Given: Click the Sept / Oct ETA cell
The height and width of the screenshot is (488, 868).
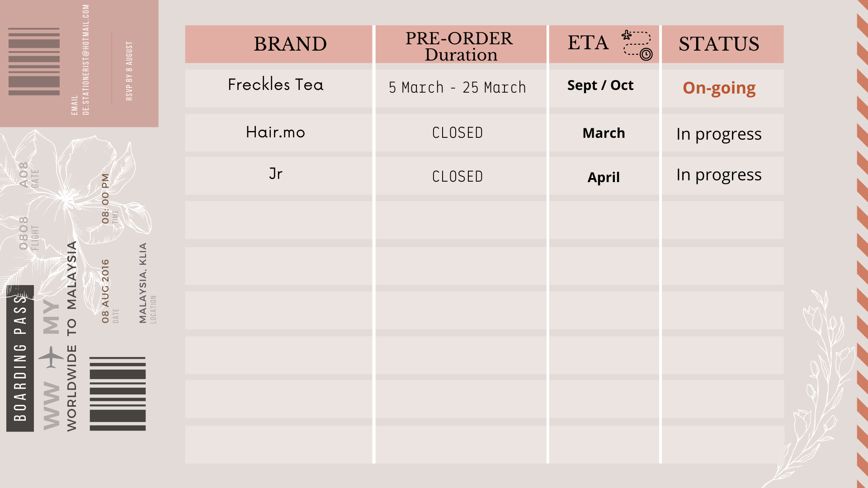Looking at the screenshot, I should coord(604,88).
